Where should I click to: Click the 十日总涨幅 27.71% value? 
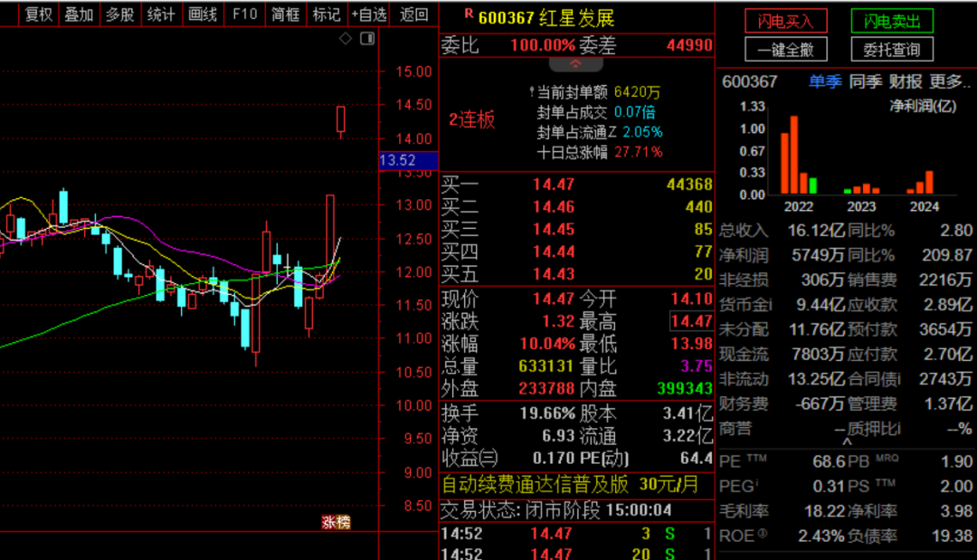638,152
